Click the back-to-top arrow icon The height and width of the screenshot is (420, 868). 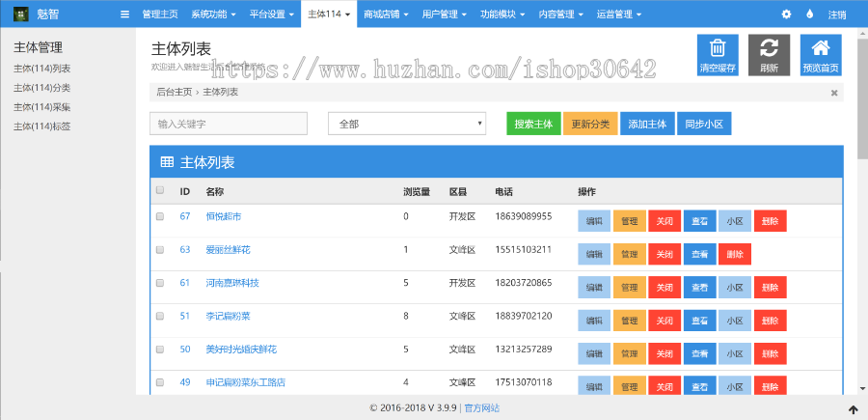coord(854,409)
